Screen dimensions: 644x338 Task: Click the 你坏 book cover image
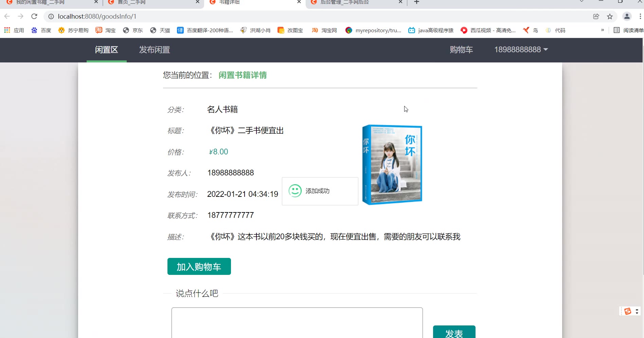tap(392, 165)
